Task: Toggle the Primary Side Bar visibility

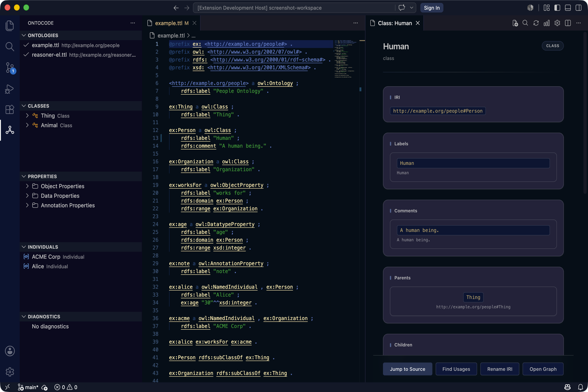Action: click(x=557, y=8)
